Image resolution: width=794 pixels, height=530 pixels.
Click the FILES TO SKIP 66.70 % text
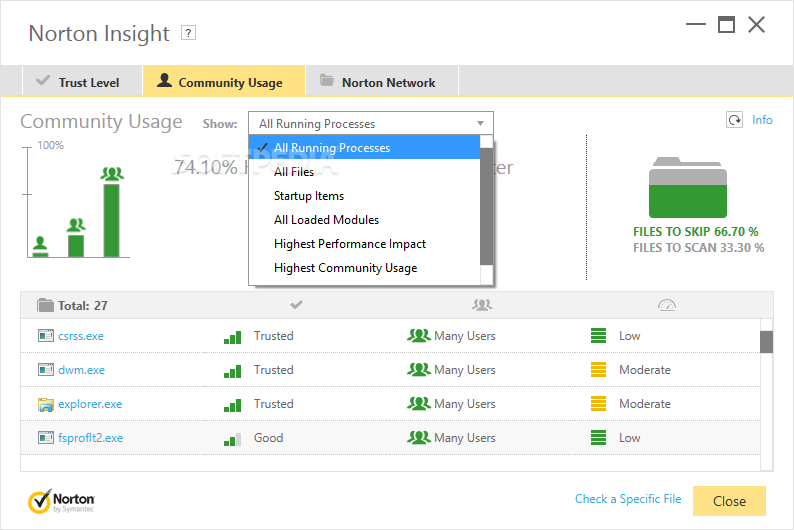[696, 231]
